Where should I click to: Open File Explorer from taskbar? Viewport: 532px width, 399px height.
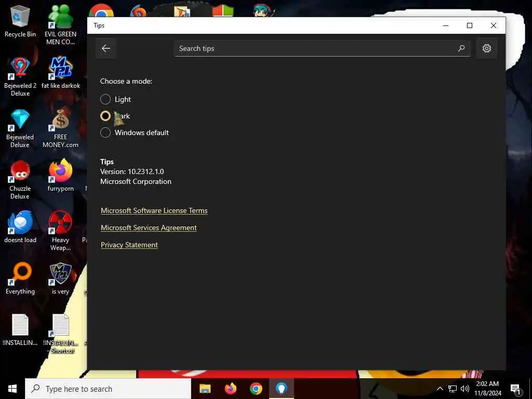pyautogui.click(x=205, y=389)
